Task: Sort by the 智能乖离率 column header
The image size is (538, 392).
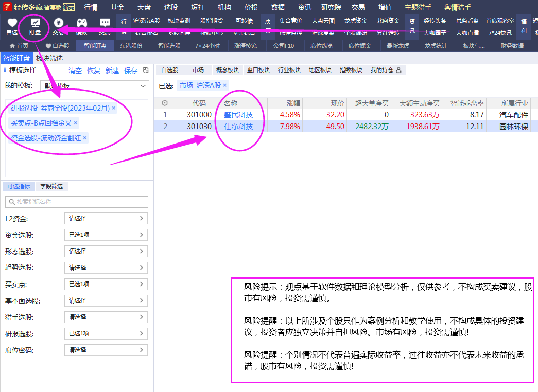Action: [467, 103]
